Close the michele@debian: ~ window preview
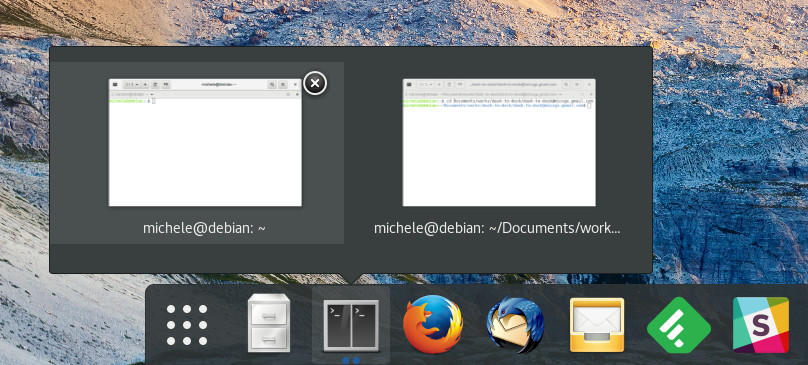This screenshot has height=365, width=808. point(315,83)
